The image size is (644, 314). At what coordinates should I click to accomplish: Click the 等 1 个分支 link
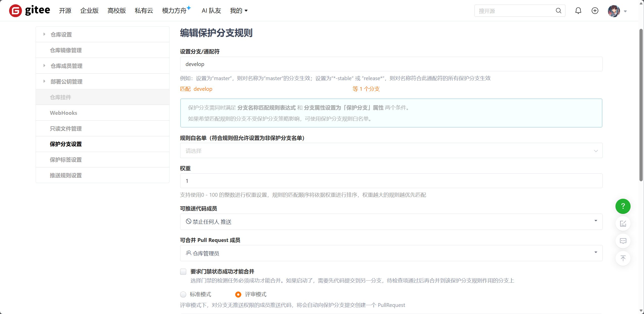(366, 89)
